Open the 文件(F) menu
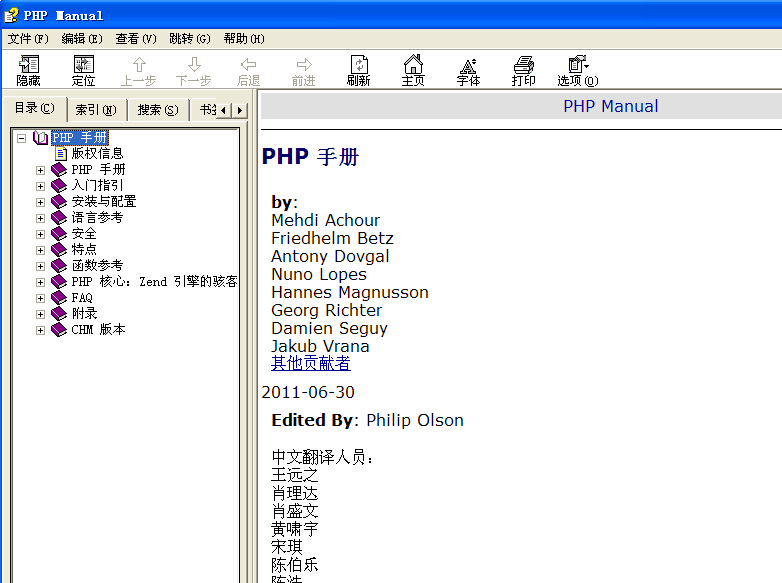Viewport: 782px width, 583px height. (28, 39)
